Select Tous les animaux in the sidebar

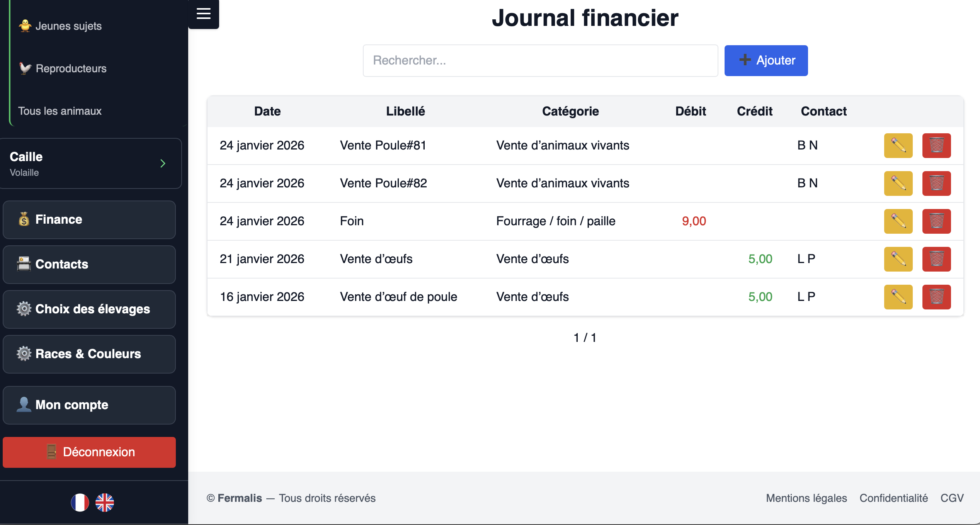[x=60, y=111]
